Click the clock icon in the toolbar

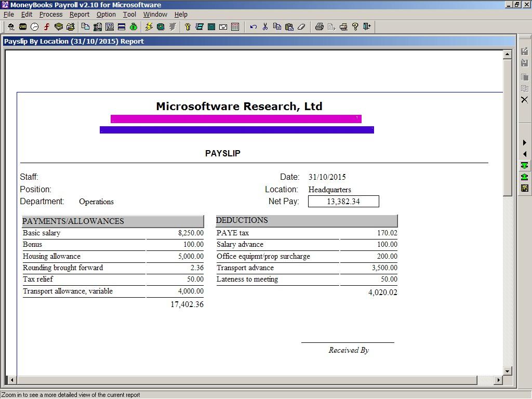point(35,26)
